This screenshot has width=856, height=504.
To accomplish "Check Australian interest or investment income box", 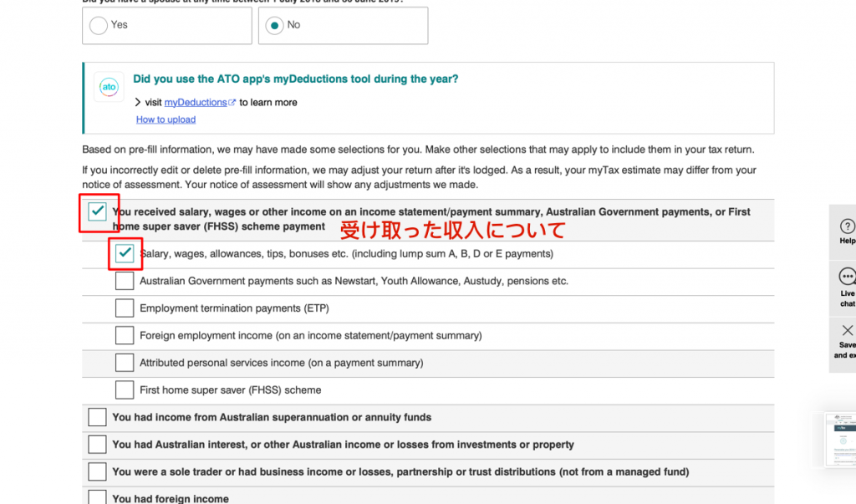I will tap(97, 445).
